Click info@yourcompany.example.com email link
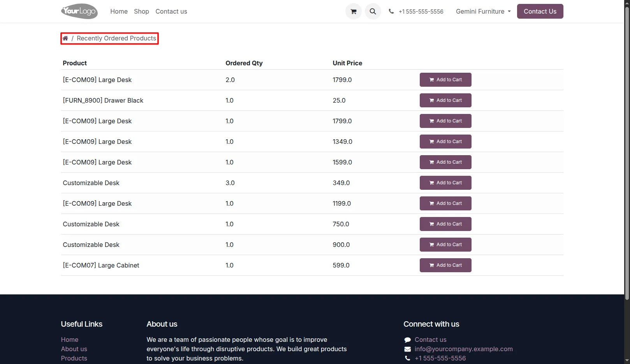This screenshot has width=630, height=364. pyautogui.click(x=464, y=349)
